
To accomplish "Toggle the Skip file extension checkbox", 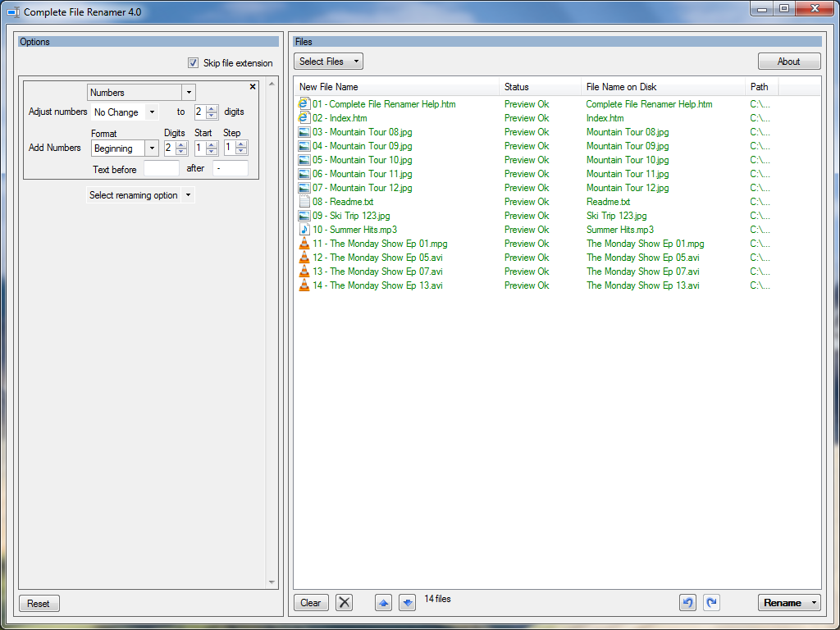I will (x=193, y=62).
